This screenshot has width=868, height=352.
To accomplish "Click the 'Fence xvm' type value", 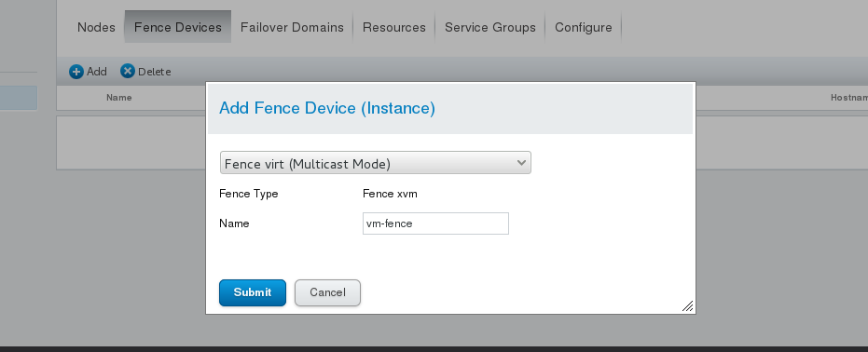I will pos(390,194).
